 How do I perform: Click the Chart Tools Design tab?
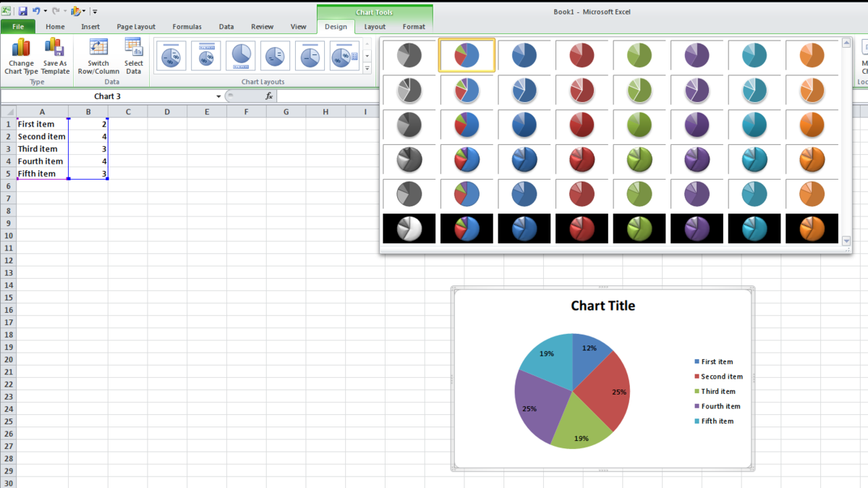tap(336, 27)
